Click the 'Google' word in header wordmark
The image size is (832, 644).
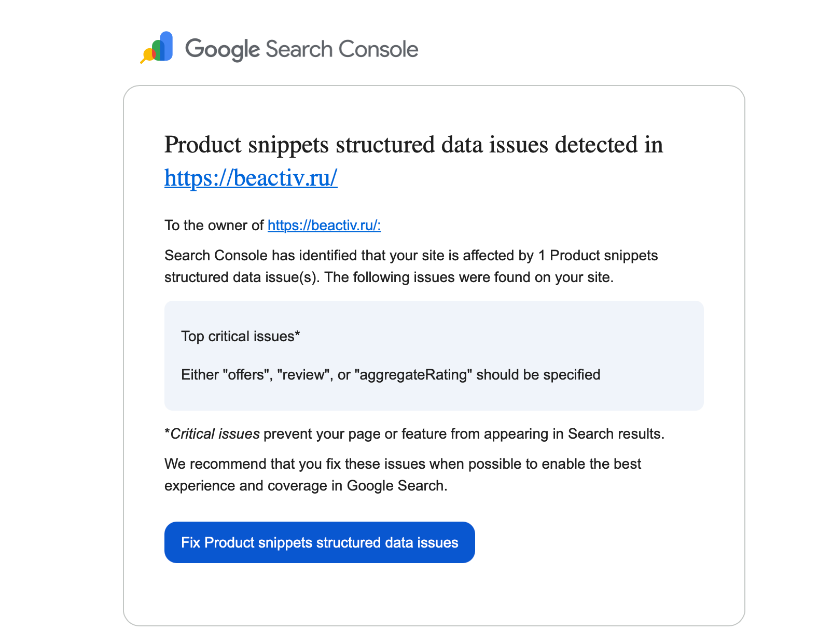click(x=223, y=50)
